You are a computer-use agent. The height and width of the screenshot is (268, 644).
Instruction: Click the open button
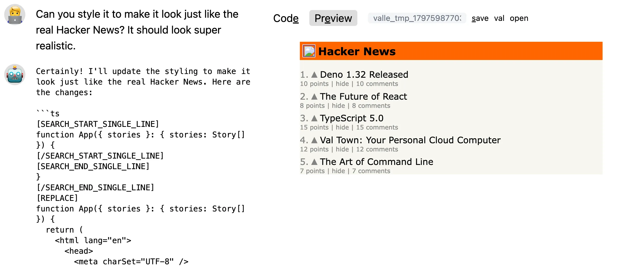pyautogui.click(x=519, y=18)
